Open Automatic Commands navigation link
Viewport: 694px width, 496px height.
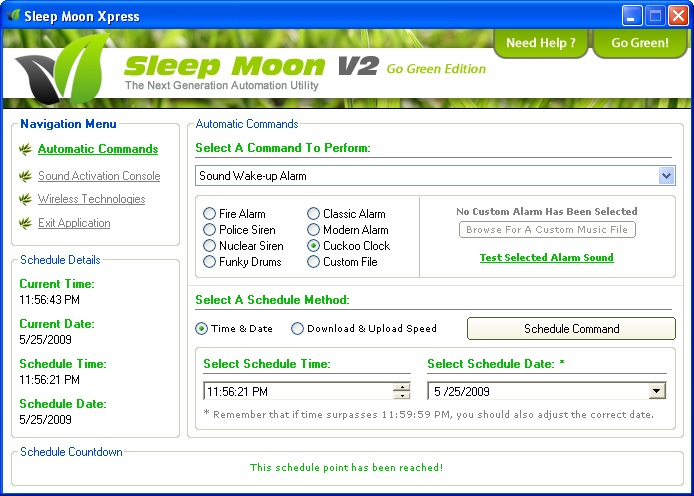coord(98,149)
